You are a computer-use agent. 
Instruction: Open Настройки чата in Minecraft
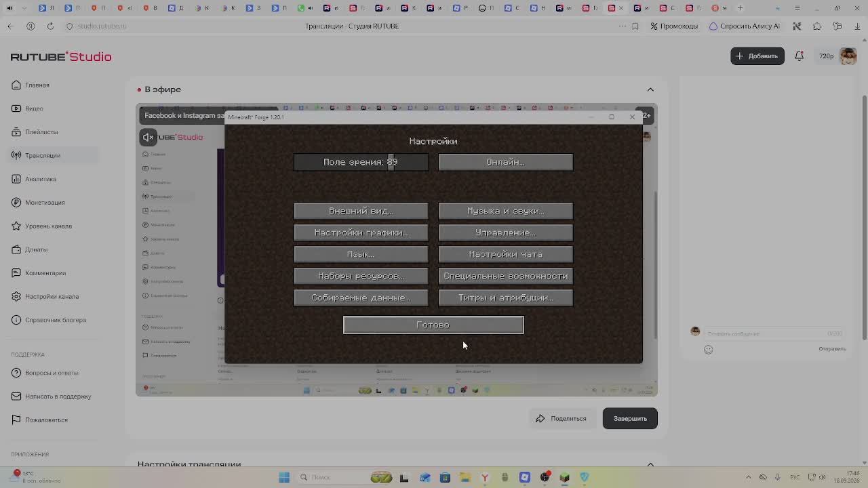506,254
